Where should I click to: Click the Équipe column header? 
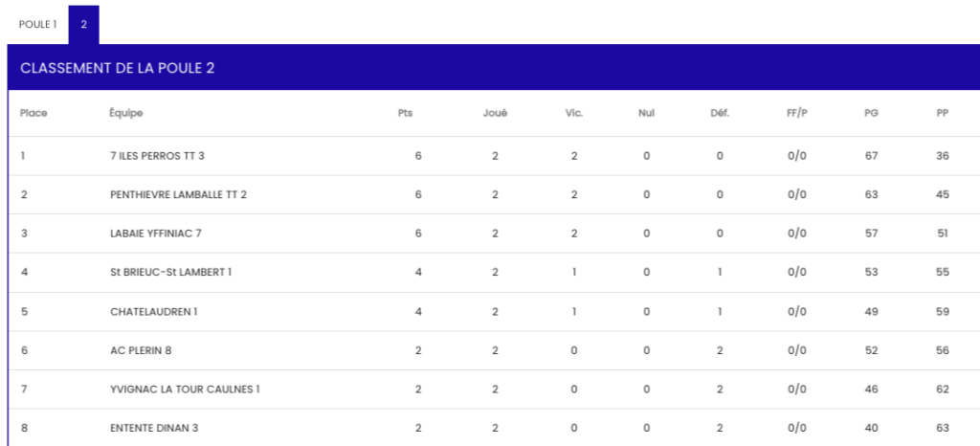[126, 113]
